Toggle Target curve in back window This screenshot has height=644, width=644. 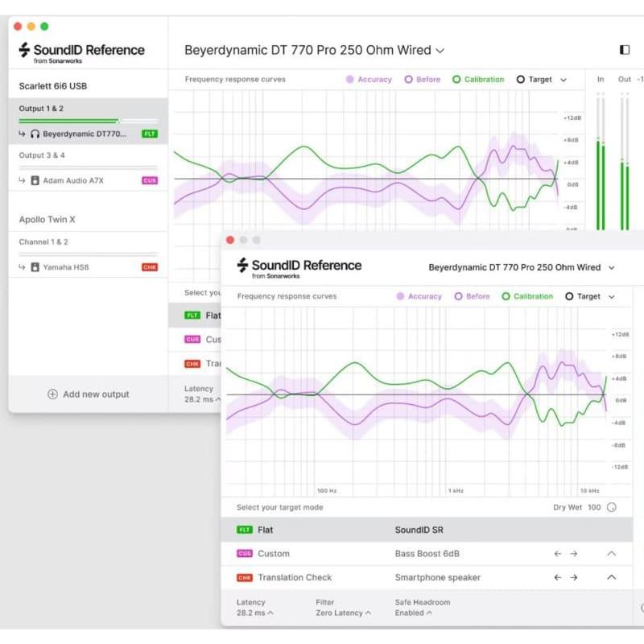tap(535, 79)
